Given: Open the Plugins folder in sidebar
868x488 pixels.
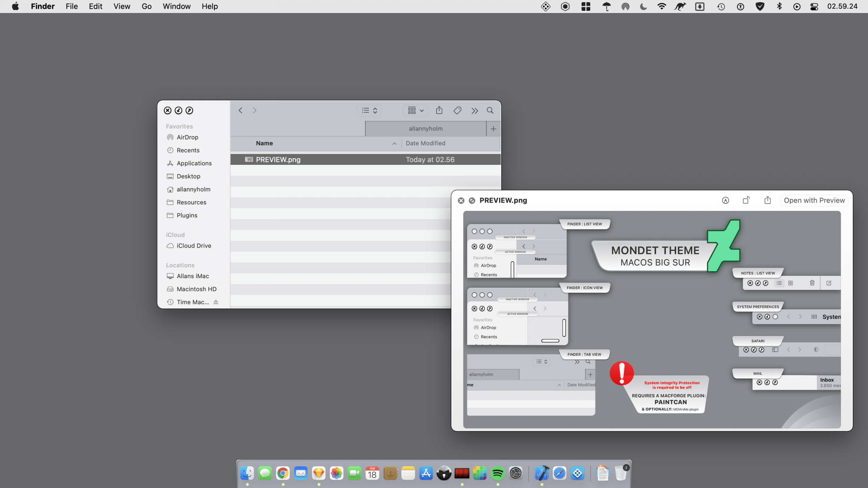Looking at the screenshot, I should coord(187,215).
